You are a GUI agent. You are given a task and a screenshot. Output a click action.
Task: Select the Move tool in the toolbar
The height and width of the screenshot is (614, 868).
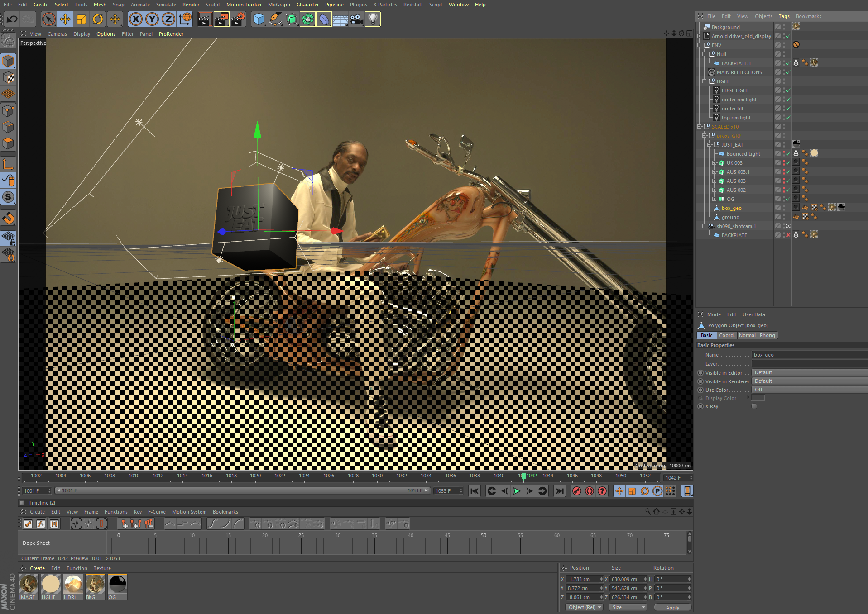click(65, 19)
